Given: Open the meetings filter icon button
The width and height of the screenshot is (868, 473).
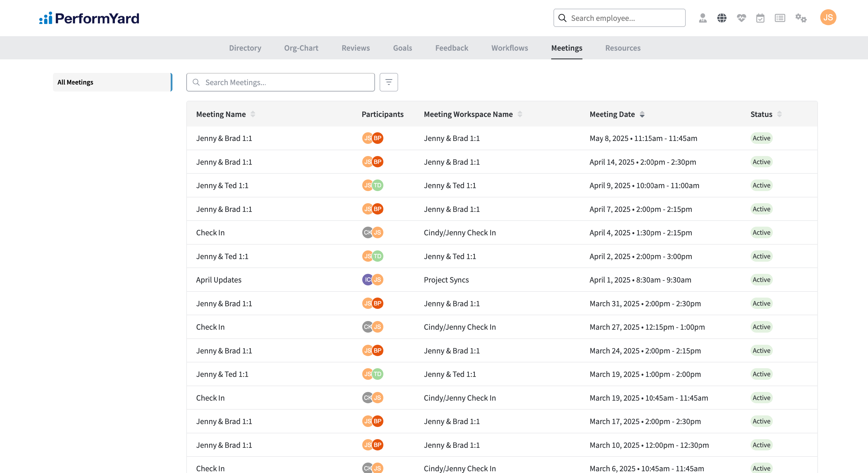Looking at the screenshot, I should click(x=389, y=82).
